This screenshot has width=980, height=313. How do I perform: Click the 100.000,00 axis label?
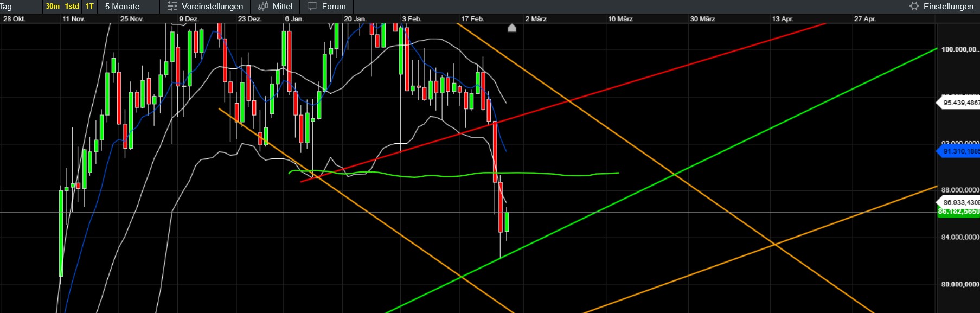(960, 49)
